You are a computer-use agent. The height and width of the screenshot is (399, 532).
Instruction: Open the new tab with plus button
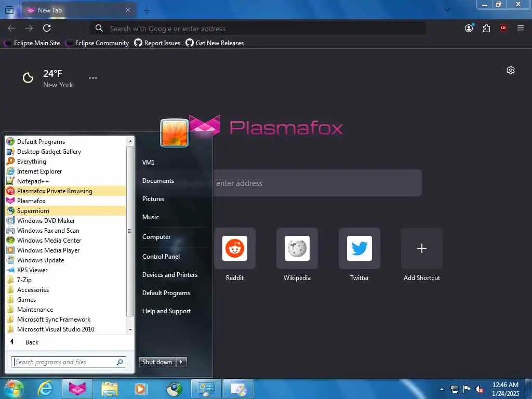147,10
